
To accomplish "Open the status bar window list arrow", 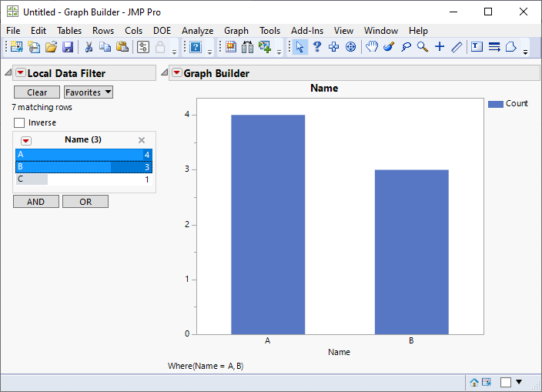I will coord(519,382).
